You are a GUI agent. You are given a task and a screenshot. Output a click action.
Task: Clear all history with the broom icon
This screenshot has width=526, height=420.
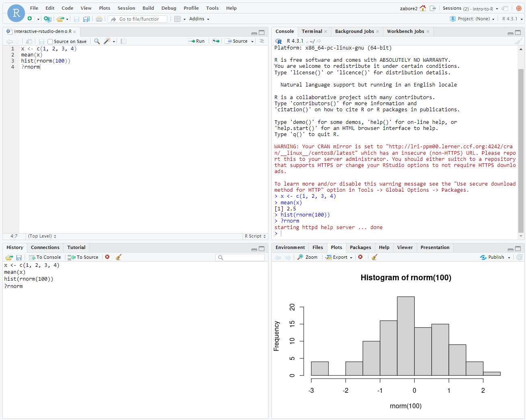pos(119,257)
